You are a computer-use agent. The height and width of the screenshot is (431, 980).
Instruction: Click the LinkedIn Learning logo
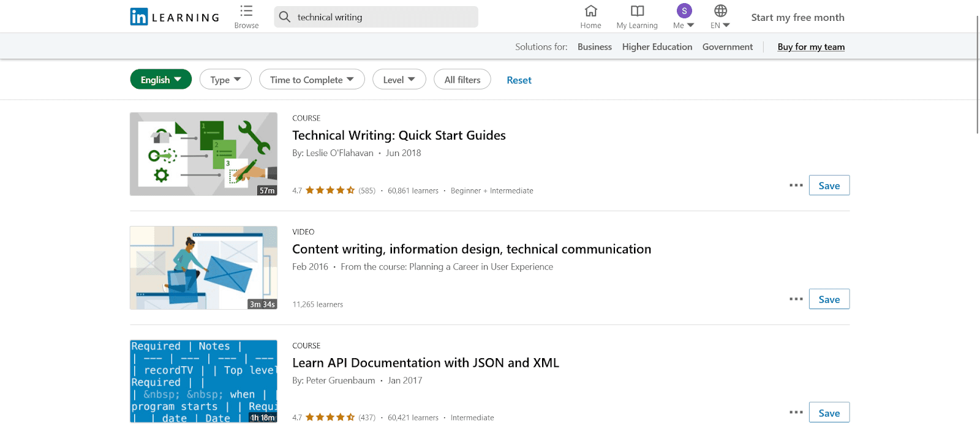click(175, 17)
